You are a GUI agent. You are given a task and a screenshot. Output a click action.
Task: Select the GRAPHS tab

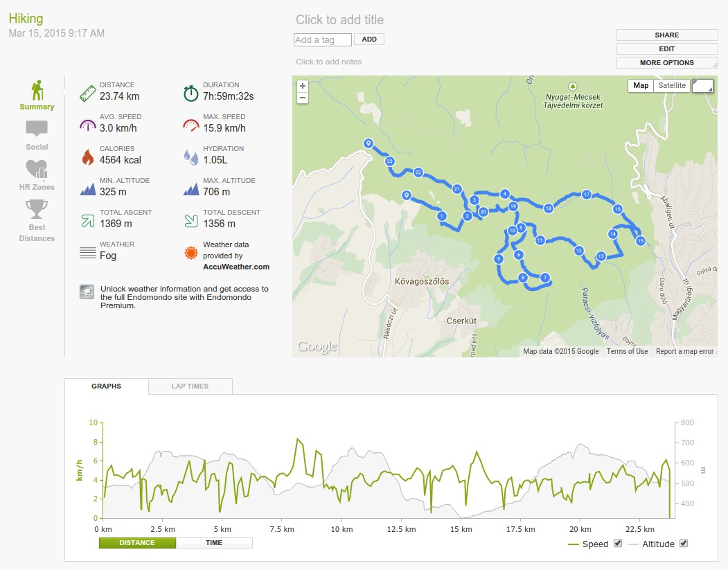(x=106, y=386)
